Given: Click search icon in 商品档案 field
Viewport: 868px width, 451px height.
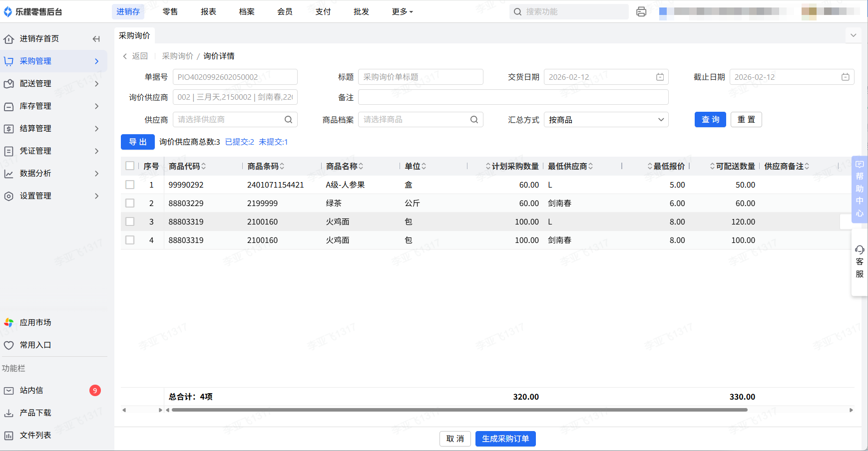Looking at the screenshot, I should click(474, 120).
